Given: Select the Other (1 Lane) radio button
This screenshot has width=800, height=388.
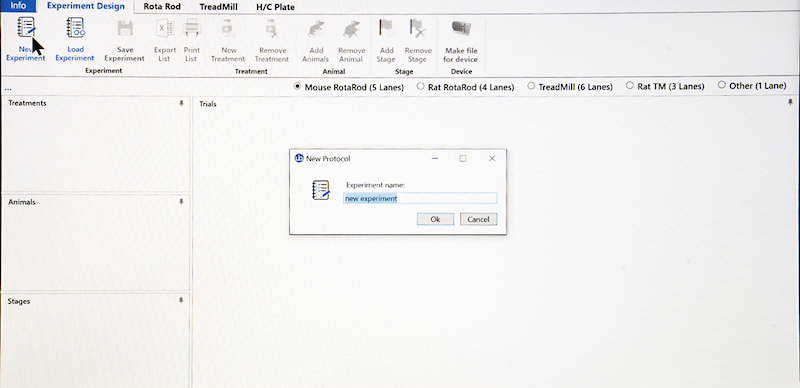Looking at the screenshot, I should tap(752, 86).
